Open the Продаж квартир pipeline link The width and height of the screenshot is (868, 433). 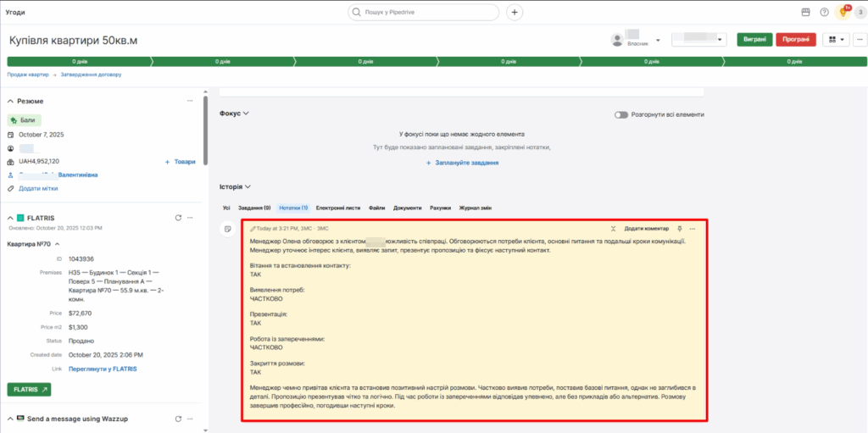click(28, 75)
